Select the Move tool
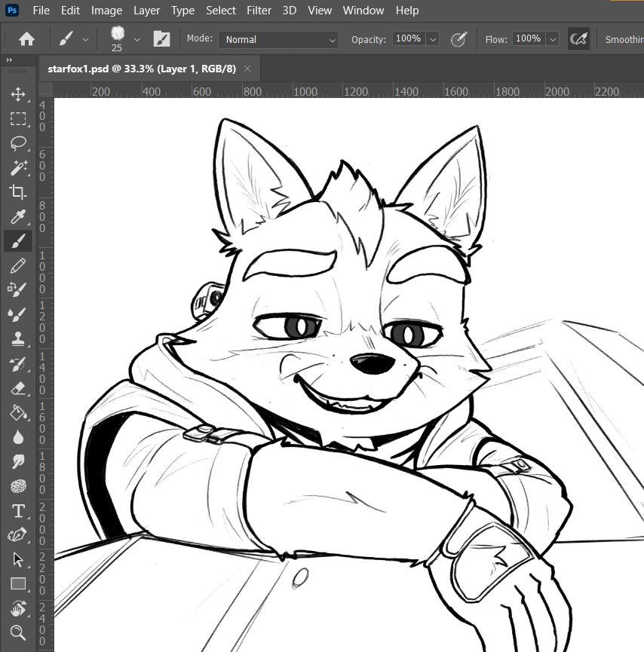Screen dimensions: 644x652 [x=18, y=94]
